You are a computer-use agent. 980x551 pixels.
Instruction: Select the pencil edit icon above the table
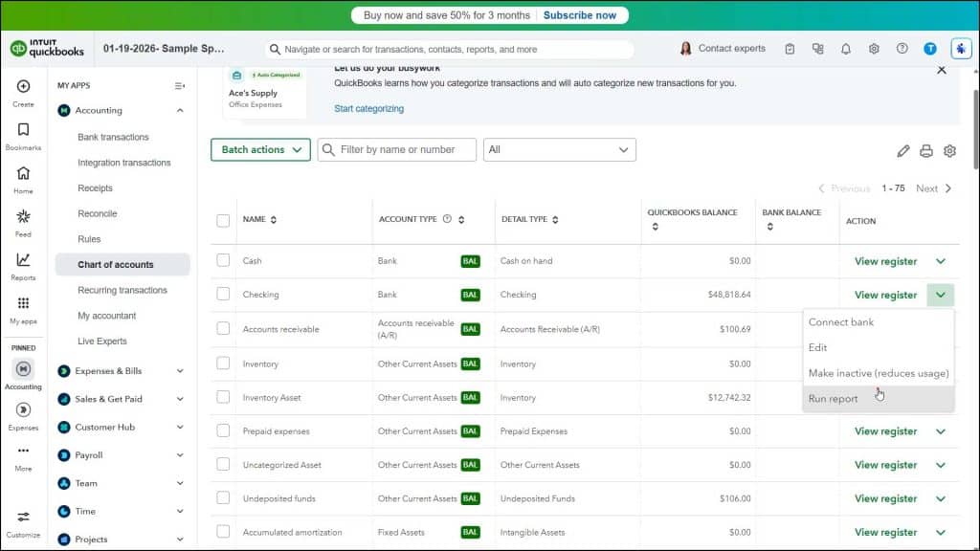[902, 151]
